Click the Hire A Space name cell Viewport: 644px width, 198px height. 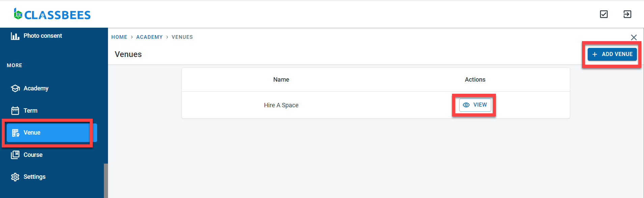[x=281, y=105]
